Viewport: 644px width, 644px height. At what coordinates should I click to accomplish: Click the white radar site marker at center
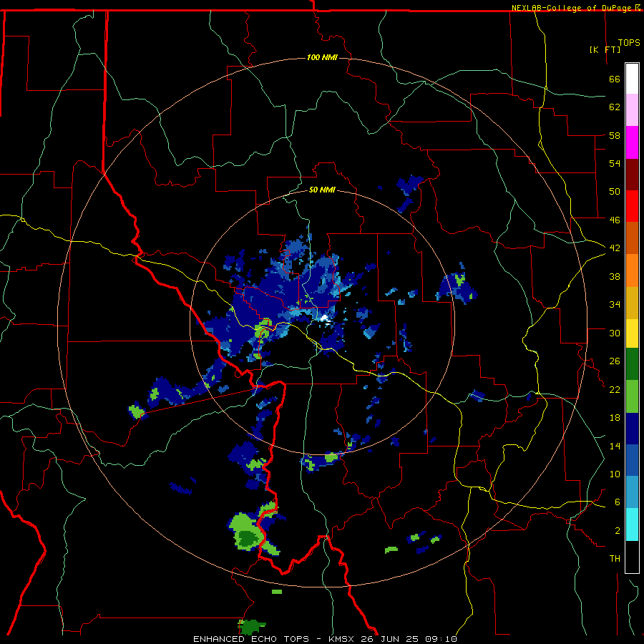pyautogui.click(x=325, y=318)
